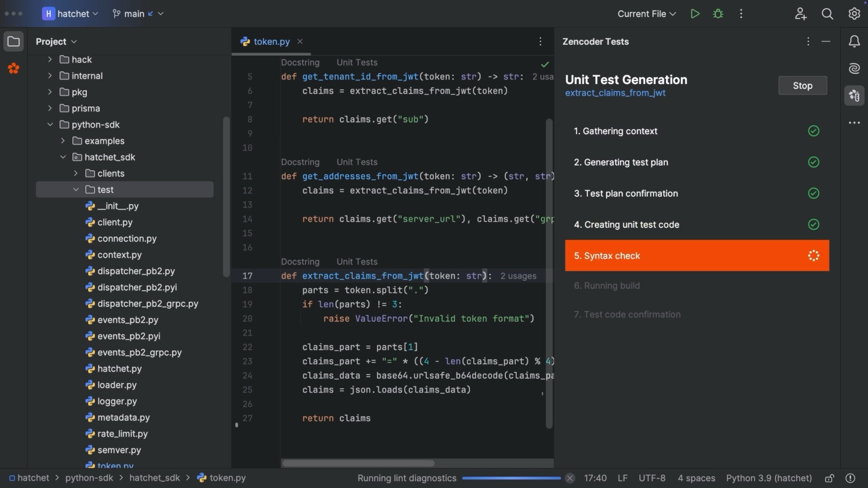Screen dimensions: 868x488
Task: Open the Zencoder orange sidebar icon
Action: (x=14, y=68)
